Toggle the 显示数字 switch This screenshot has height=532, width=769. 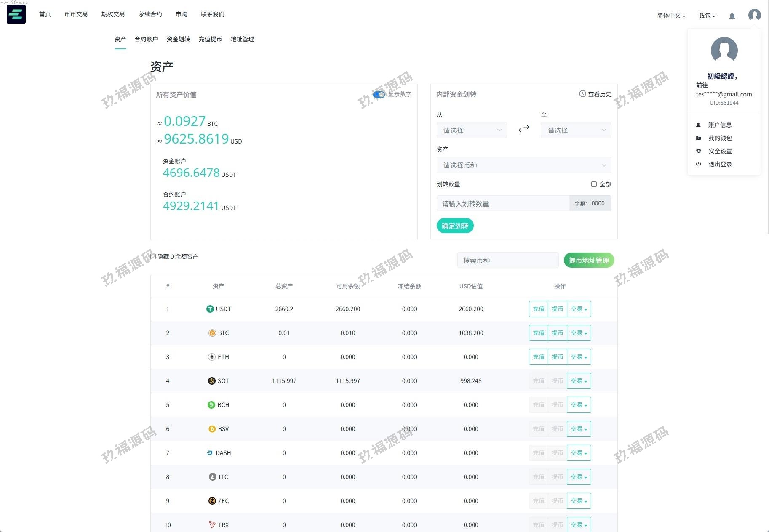click(x=379, y=94)
